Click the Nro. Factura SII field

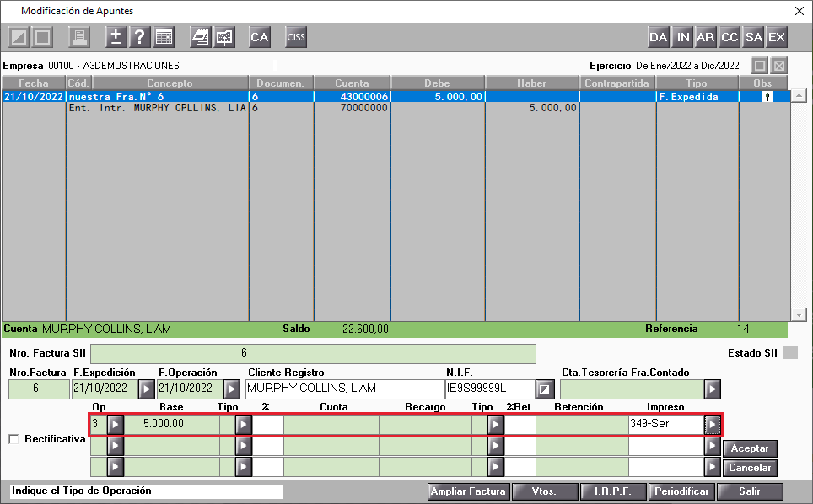click(313, 353)
